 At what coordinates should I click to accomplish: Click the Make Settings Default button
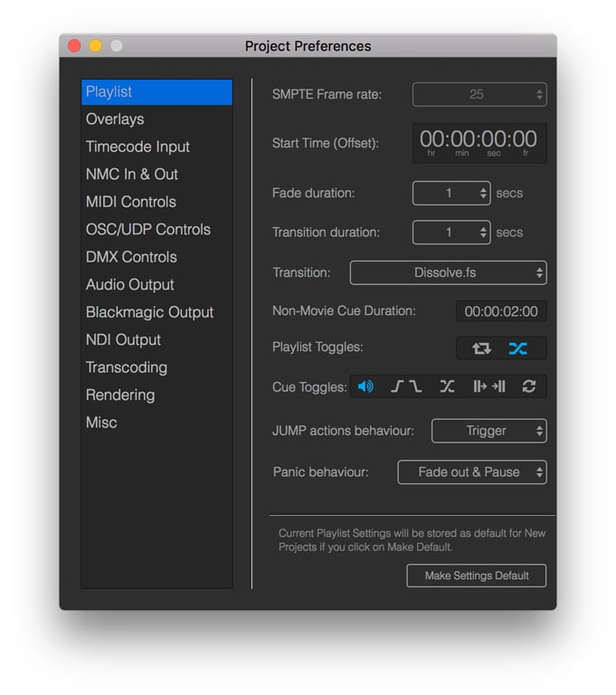[x=477, y=576]
